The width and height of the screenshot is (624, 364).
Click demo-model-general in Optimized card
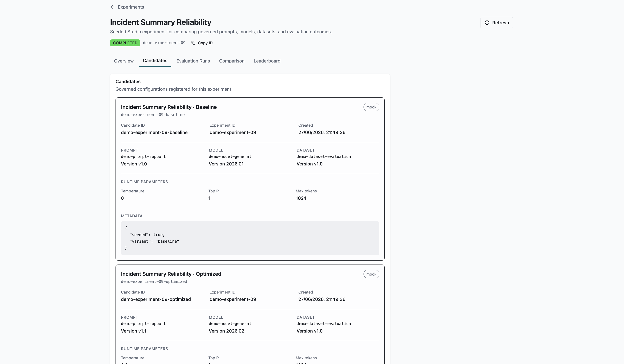[230, 324]
